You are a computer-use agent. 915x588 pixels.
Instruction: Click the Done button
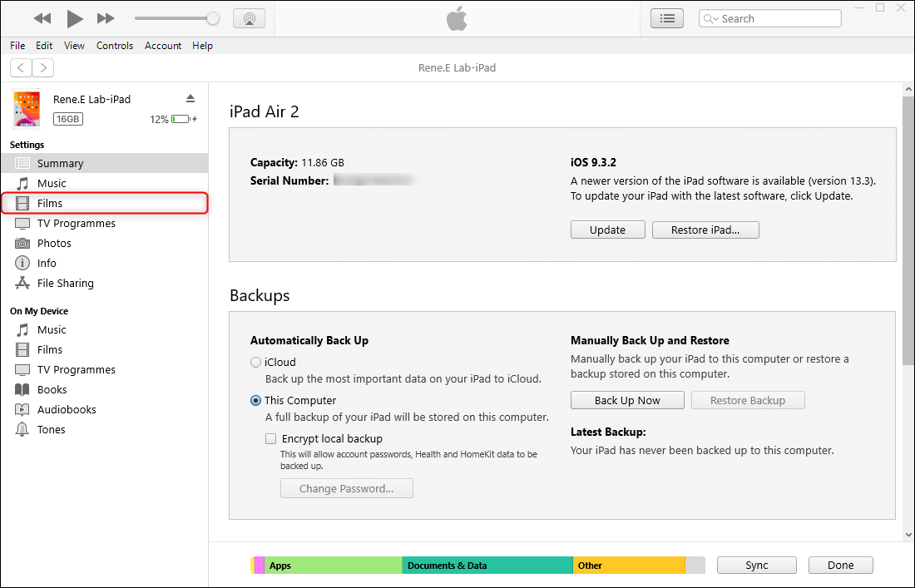tap(840, 566)
